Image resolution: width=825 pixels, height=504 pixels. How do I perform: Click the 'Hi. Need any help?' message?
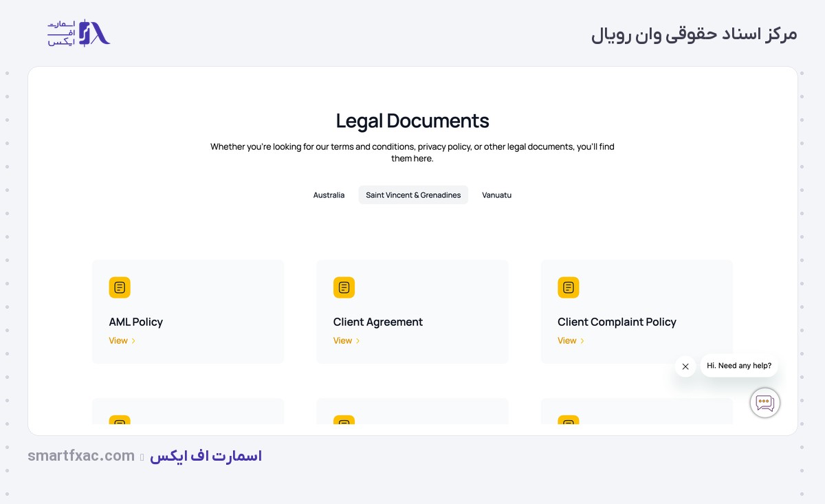click(739, 366)
